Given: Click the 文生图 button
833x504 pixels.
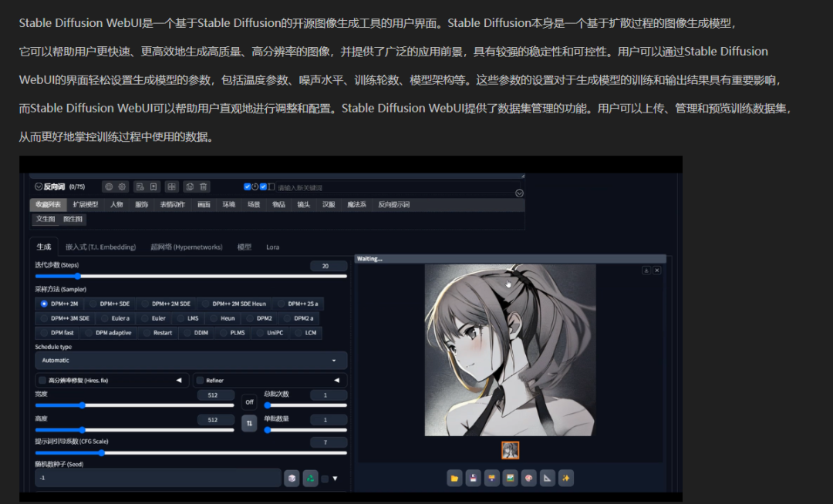Looking at the screenshot, I should pos(46,219).
